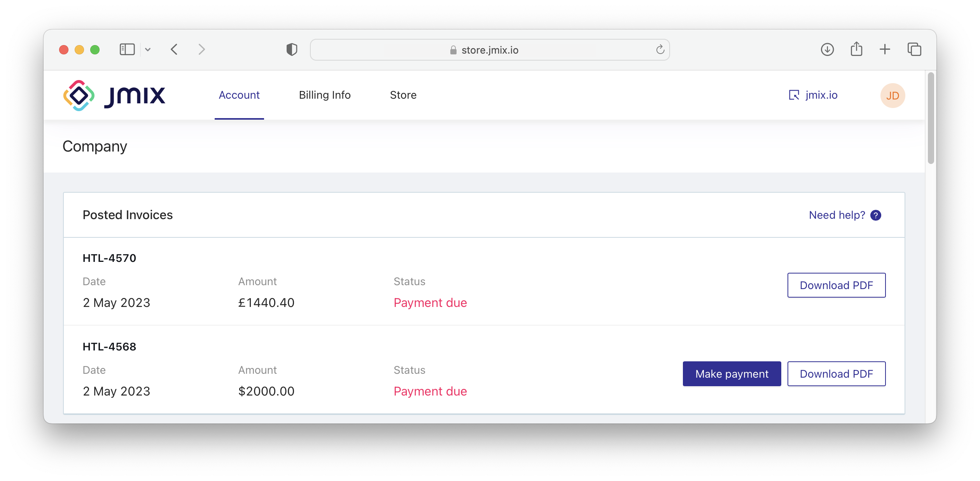
Task: Click the Share icon in the toolbar
Action: (x=856, y=50)
